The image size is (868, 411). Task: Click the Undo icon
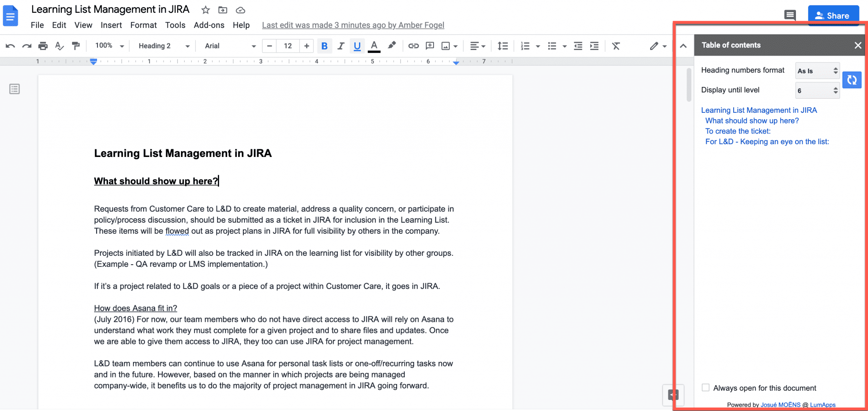click(10, 46)
